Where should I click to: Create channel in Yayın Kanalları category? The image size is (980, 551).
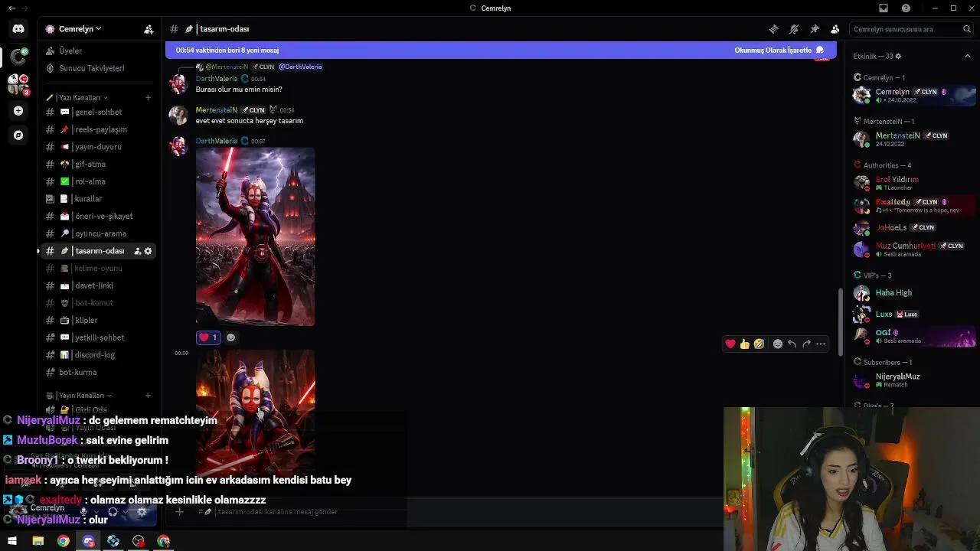[148, 396]
